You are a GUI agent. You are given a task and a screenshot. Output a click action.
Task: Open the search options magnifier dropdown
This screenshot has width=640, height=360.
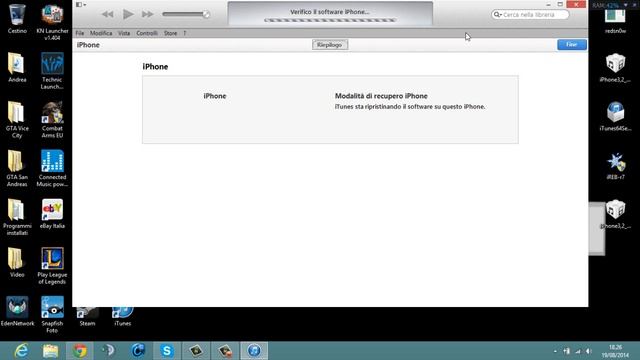pos(498,15)
